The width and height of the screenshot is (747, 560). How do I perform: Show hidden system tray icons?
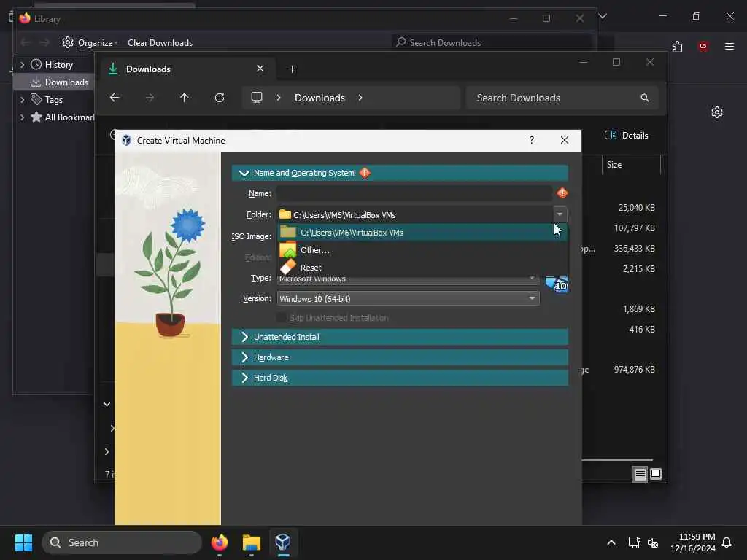pyautogui.click(x=611, y=542)
